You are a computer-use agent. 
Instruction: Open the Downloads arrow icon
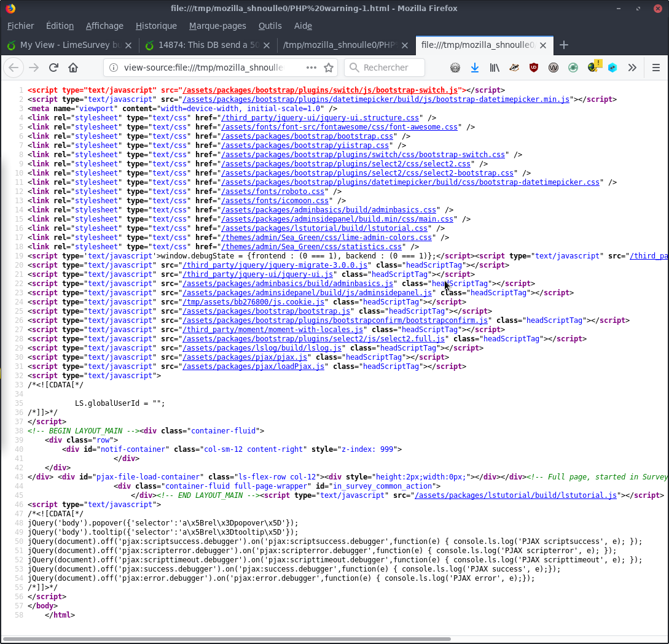click(474, 68)
